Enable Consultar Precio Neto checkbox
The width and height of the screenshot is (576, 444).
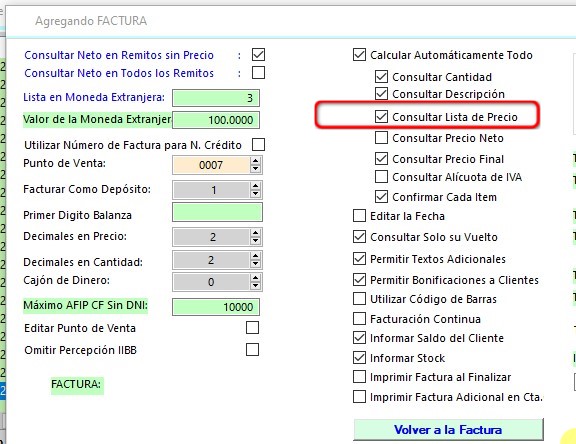coord(381,138)
